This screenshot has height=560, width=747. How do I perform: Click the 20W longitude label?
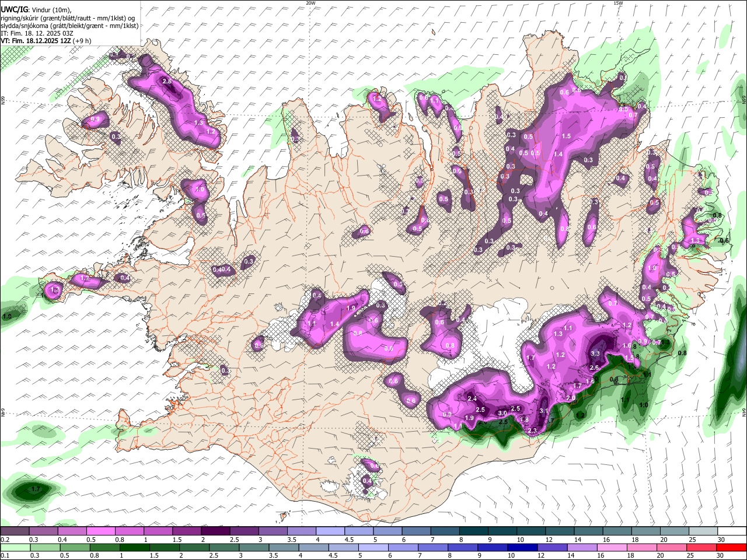point(310,3)
